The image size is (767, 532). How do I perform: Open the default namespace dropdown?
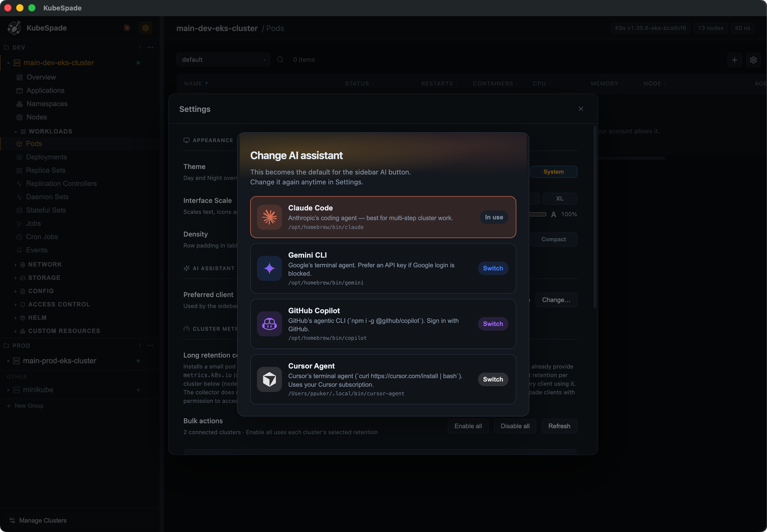click(x=223, y=60)
